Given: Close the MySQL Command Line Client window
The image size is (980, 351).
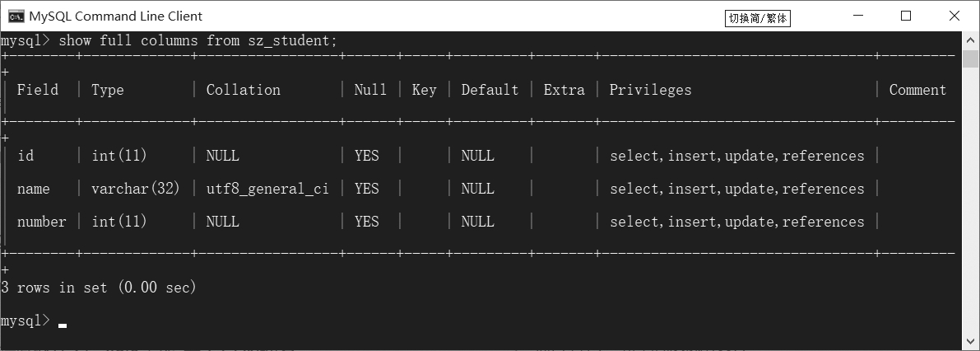Looking at the screenshot, I should coord(954,16).
